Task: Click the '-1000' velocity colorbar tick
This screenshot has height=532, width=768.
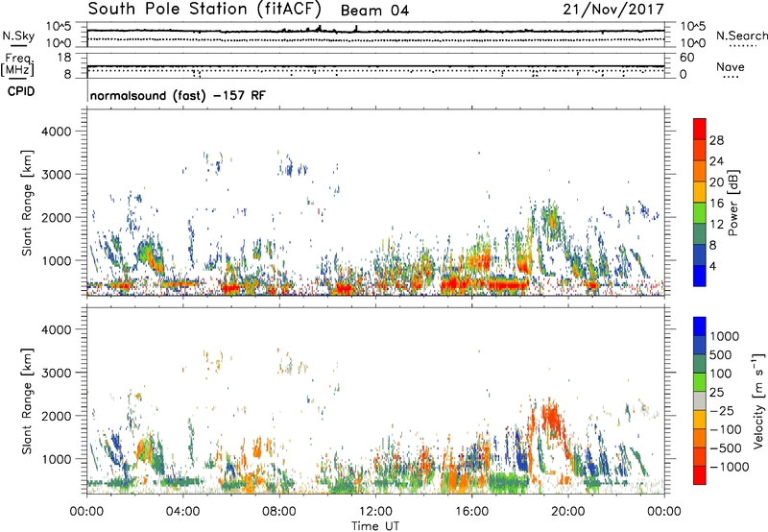Action: [729, 467]
